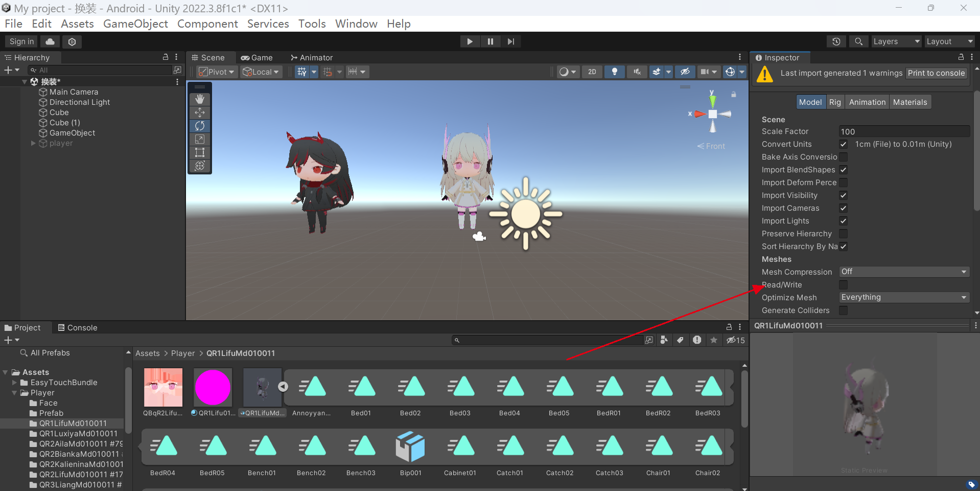
Task: Select the magenta QR1Lifu01 material sphere
Action: (213, 387)
